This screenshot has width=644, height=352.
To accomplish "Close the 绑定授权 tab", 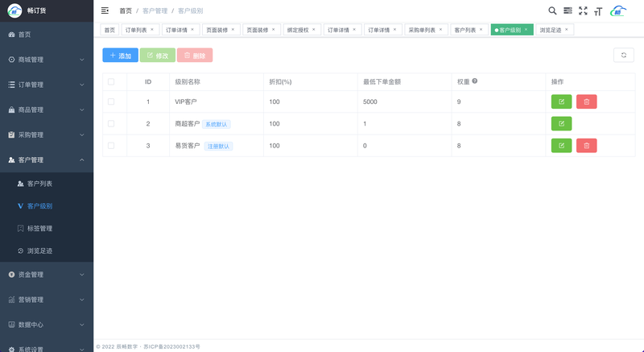I will (x=314, y=30).
